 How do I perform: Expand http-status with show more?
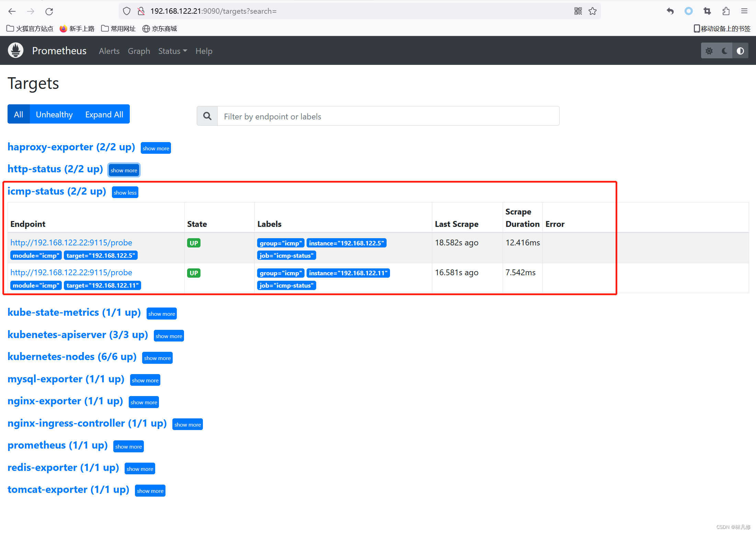(124, 170)
